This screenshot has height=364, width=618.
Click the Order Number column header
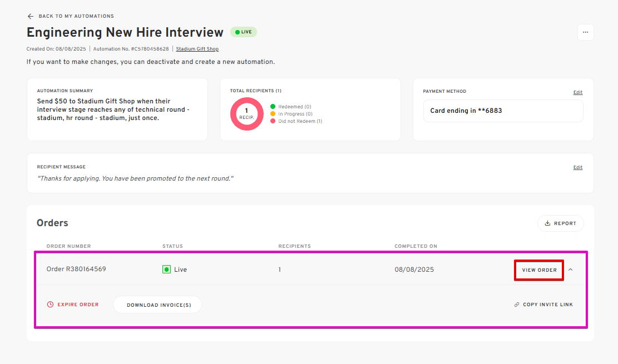(x=68, y=246)
